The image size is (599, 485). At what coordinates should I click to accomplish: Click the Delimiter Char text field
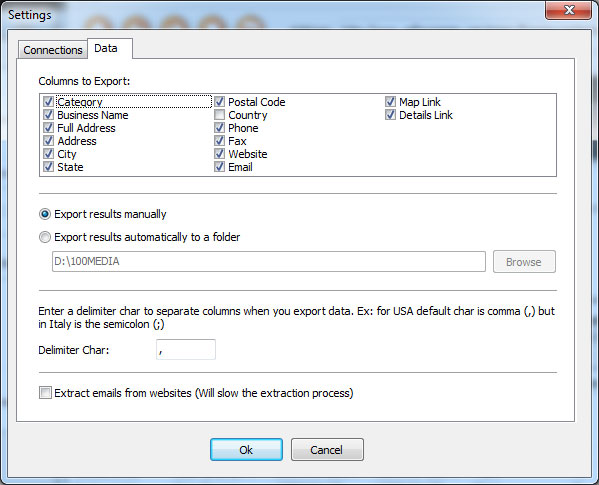point(186,349)
